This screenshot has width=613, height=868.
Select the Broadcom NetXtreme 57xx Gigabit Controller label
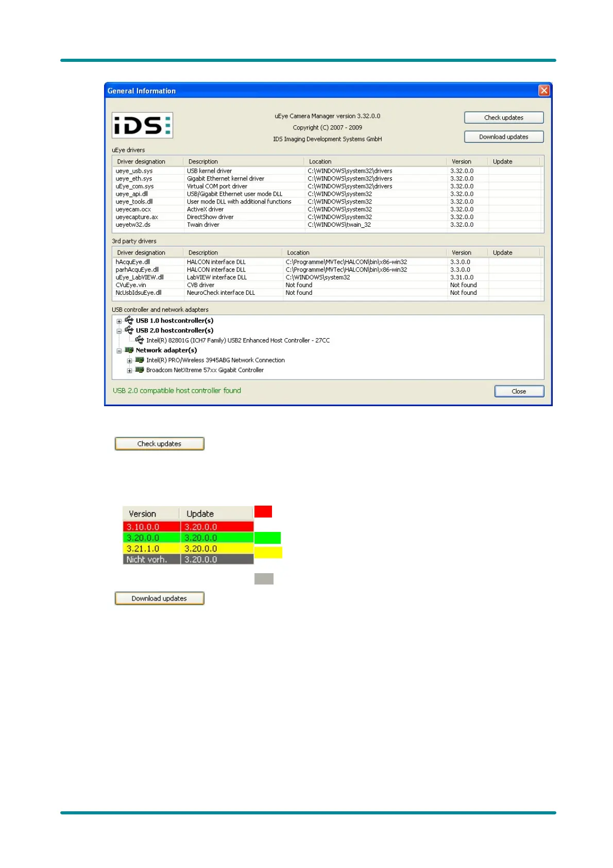tap(205, 370)
